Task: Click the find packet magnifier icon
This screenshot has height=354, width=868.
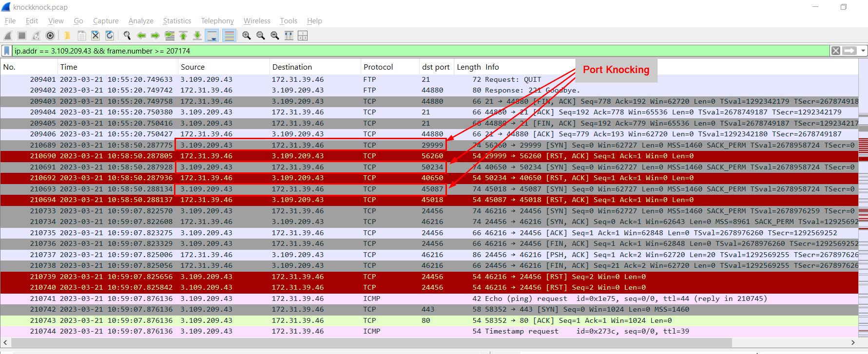Action: (127, 36)
